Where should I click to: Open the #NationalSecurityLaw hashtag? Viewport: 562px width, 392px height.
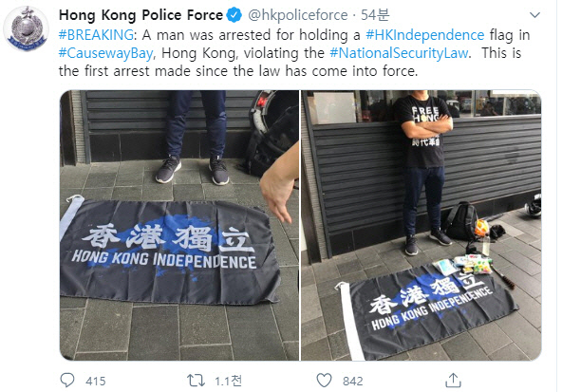pos(399,53)
